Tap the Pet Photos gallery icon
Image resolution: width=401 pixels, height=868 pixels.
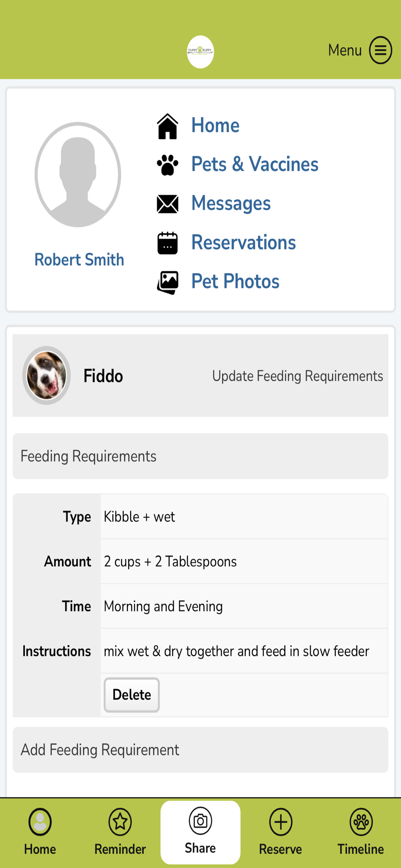[x=168, y=282]
